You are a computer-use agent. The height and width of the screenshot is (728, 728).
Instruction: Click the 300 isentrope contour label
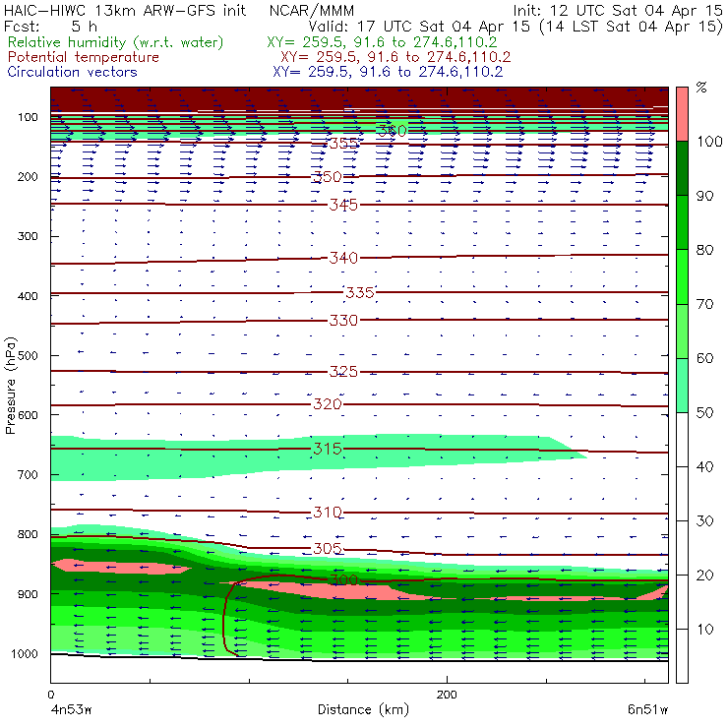tap(343, 580)
